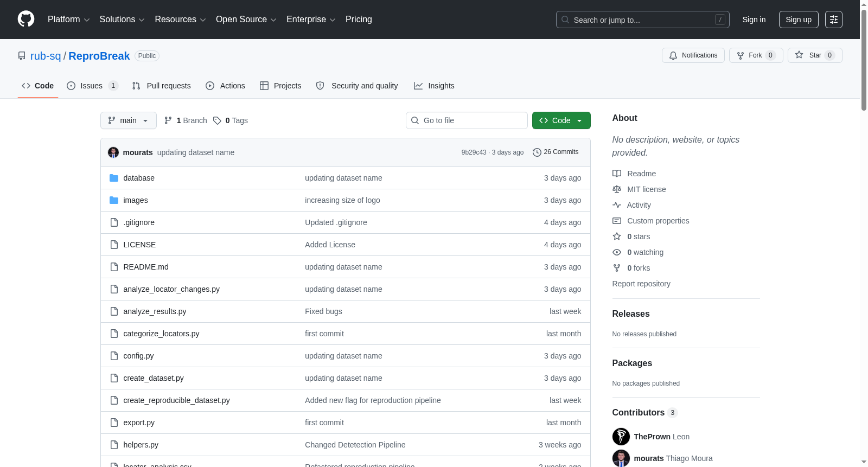
Task: Switch to Security and quality tab
Action: coord(357,86)
